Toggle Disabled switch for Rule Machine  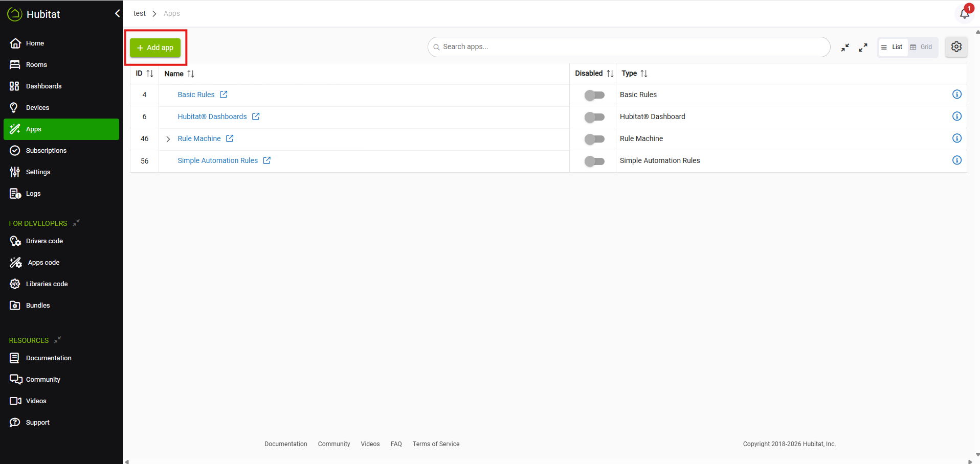(594, 139)
